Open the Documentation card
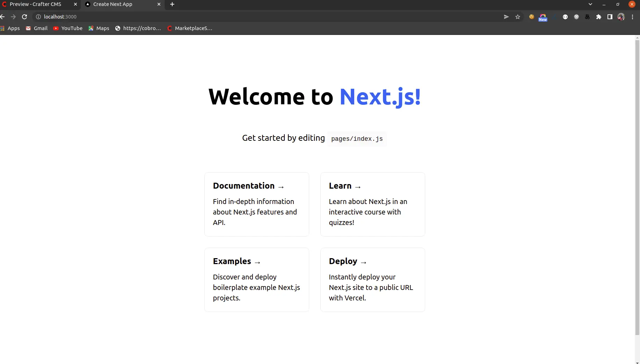 [256, 204]
